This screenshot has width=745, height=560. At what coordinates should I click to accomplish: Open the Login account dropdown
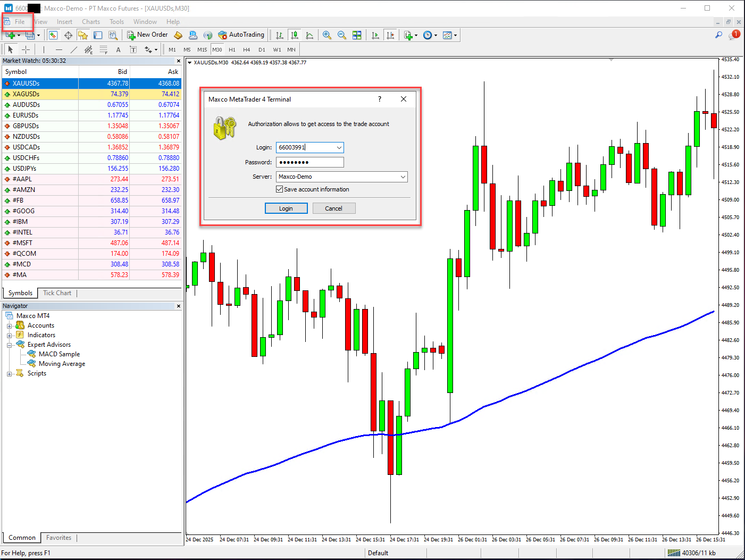[339, 147]
